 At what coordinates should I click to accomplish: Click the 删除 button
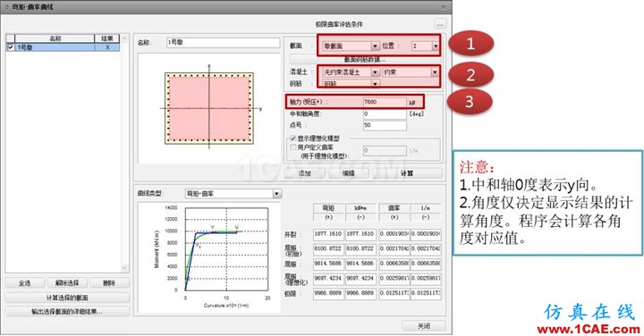pos(109,282)
